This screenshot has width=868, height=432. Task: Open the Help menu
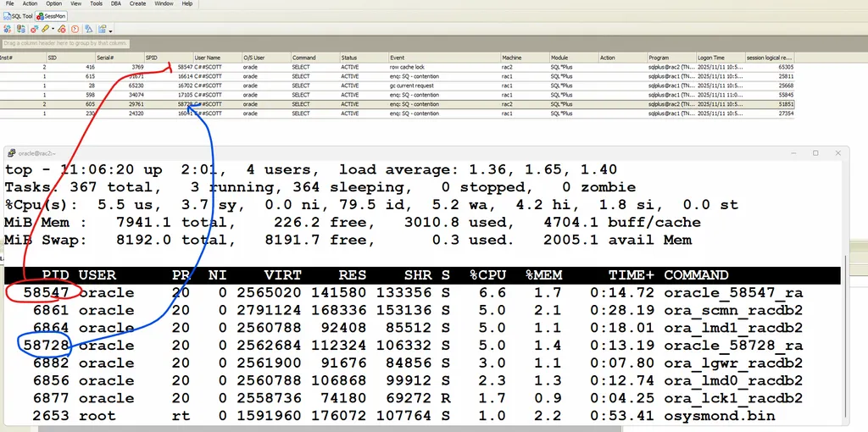[187, 3]
